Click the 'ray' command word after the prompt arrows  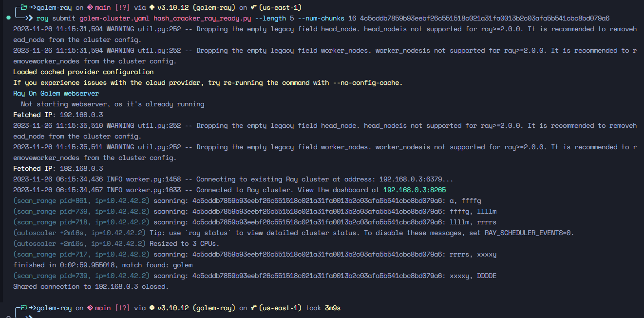coord(42,19)
